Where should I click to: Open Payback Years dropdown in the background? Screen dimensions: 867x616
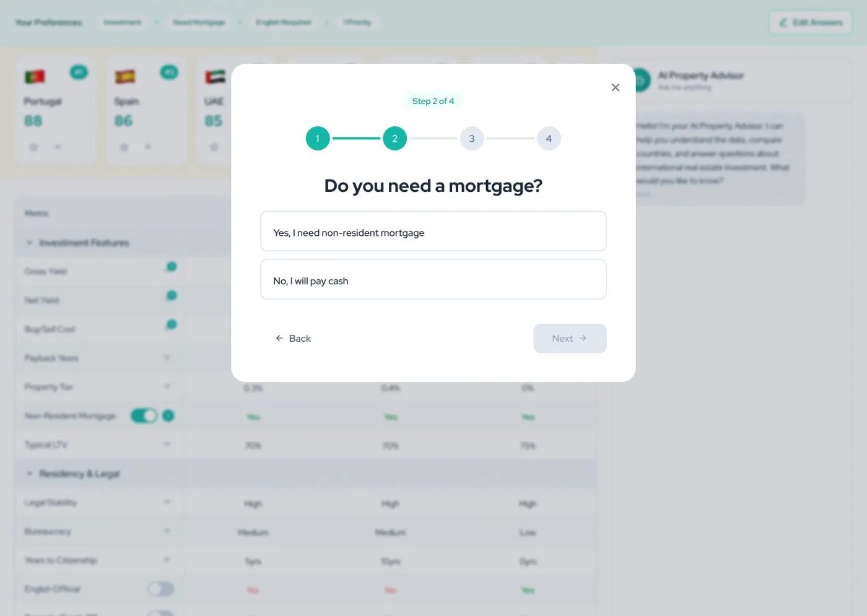click(167, 357)
